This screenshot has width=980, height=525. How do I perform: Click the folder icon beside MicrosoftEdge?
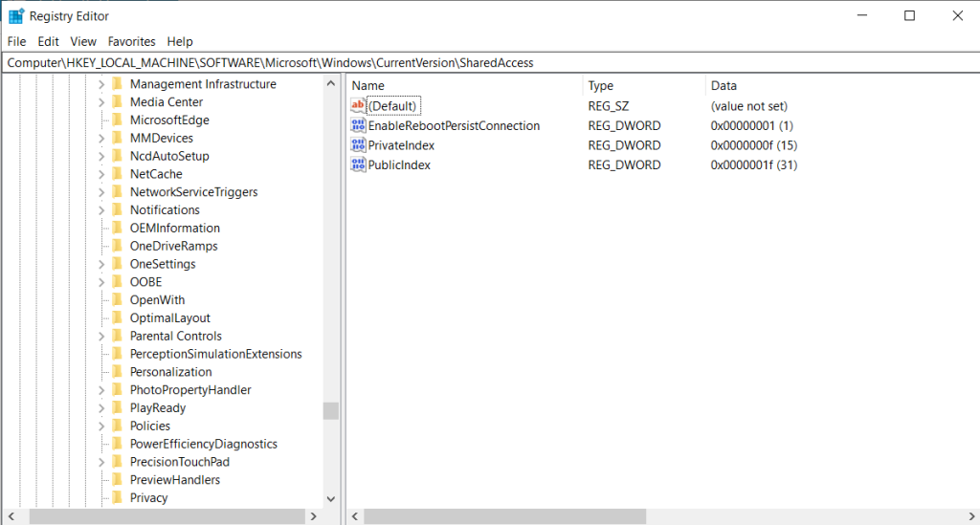pyautogui.click(x=118, y=120)
